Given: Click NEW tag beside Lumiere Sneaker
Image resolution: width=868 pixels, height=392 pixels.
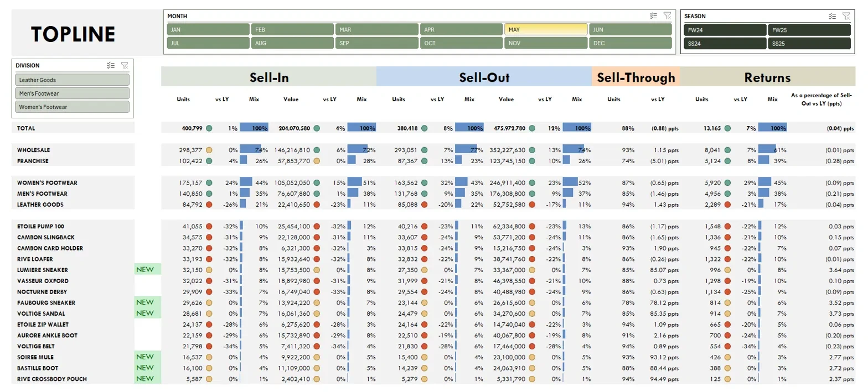Looking at the screenshot, I should [x=145, y=270].
